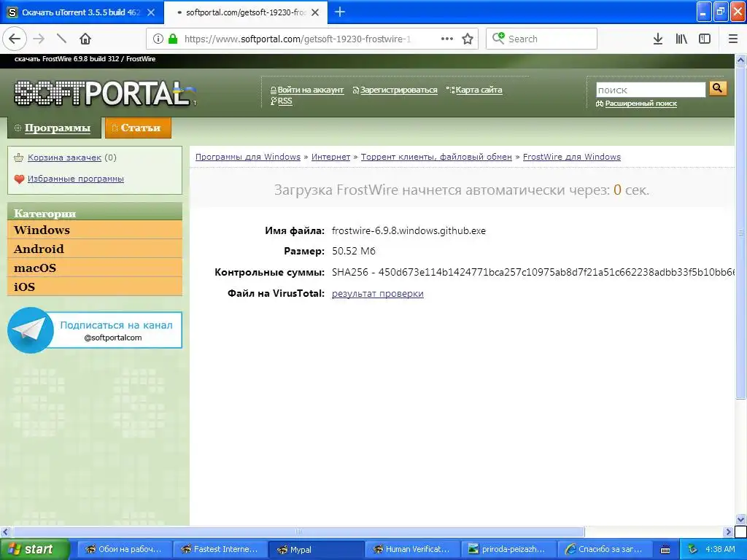
Task: Click file name frostwire-6.9.8.windows.github.exe
Action: 409,230
